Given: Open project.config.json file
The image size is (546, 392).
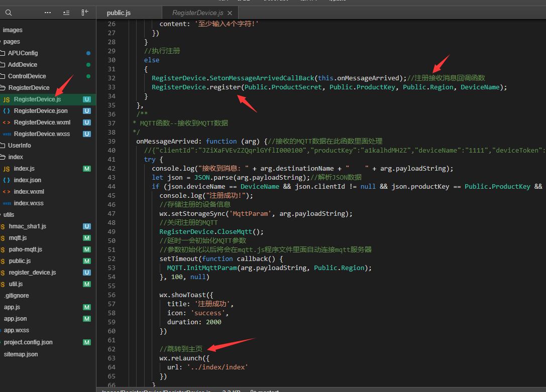Looking at the screenshot, I should [28, 342].
